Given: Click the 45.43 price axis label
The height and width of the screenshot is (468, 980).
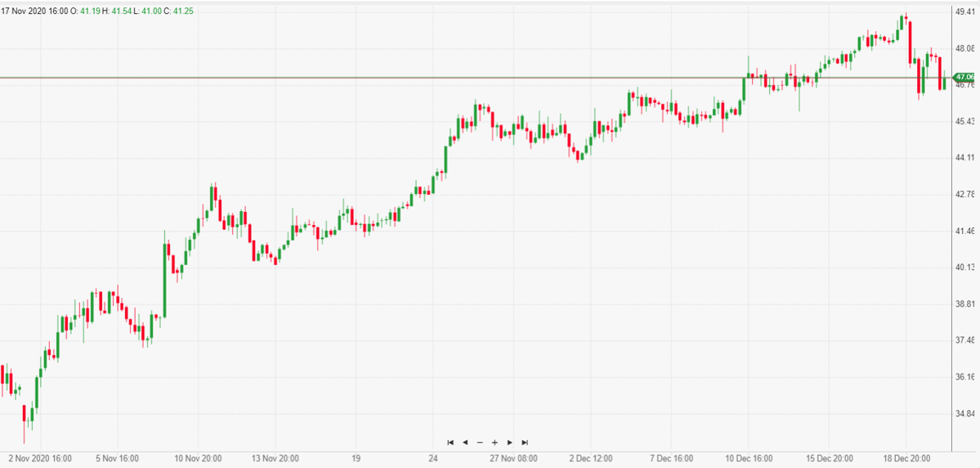Looking at the screenshot, I should click(x=964, y=121).
